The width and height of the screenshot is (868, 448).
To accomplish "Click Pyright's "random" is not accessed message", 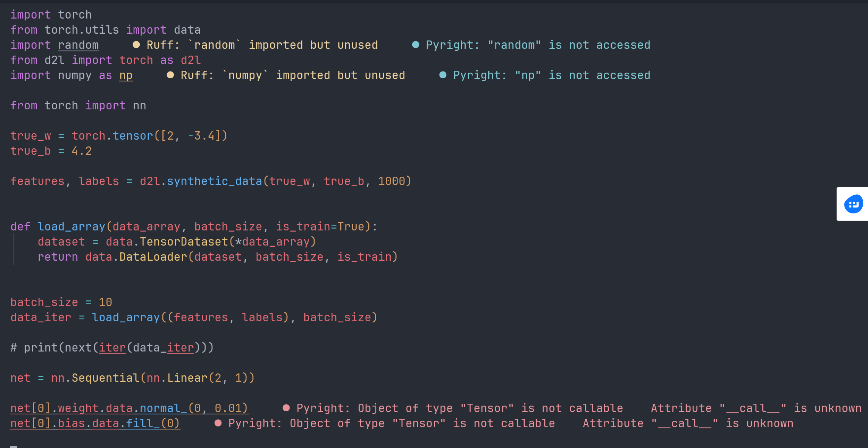I will pos(538,45).
